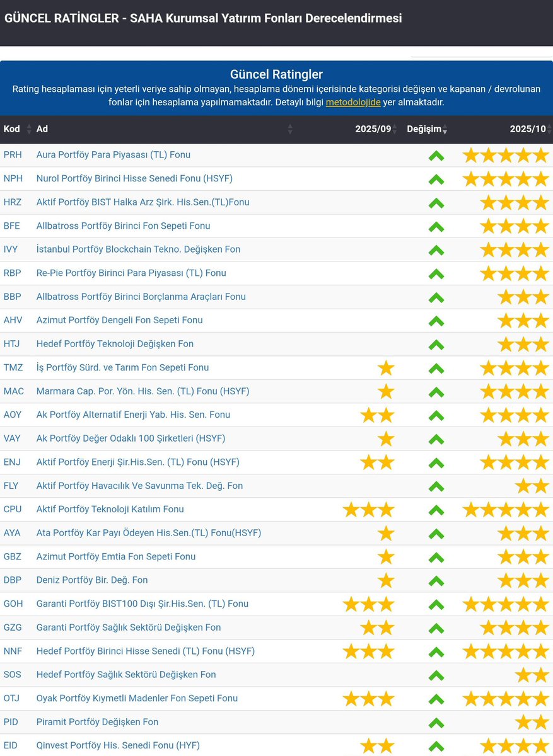Viewport: 553px width, 756px height.
Task: Open Deniz Portföy Bir. Değ. Fon
Action: tap(92, 580)
